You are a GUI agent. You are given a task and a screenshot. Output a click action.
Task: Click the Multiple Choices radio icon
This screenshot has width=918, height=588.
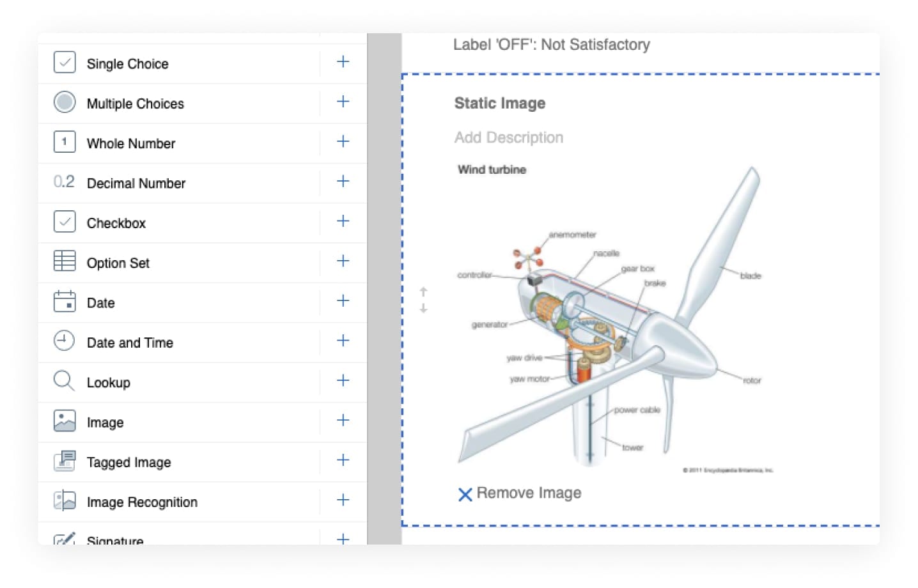click(x=65, y=102)
